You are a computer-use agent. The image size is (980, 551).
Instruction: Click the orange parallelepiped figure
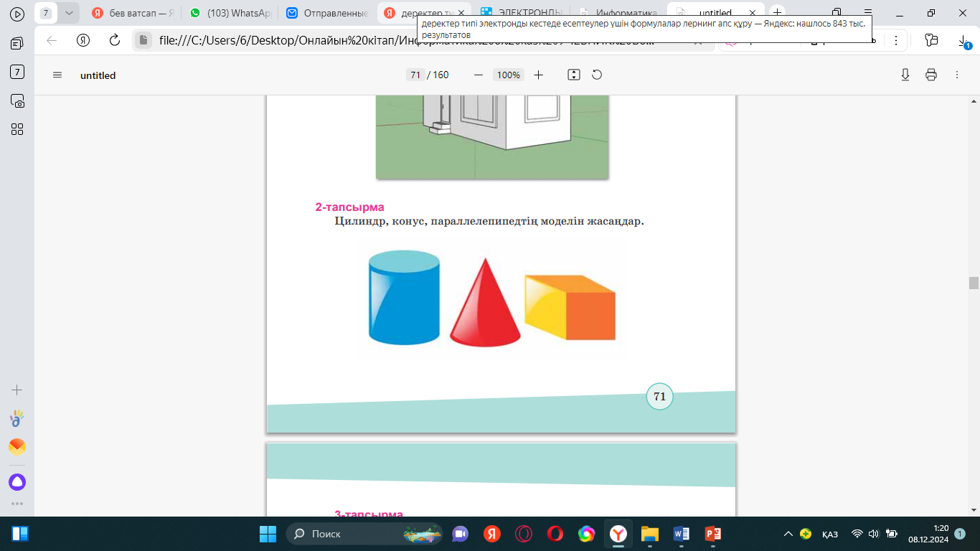point(570,307)
